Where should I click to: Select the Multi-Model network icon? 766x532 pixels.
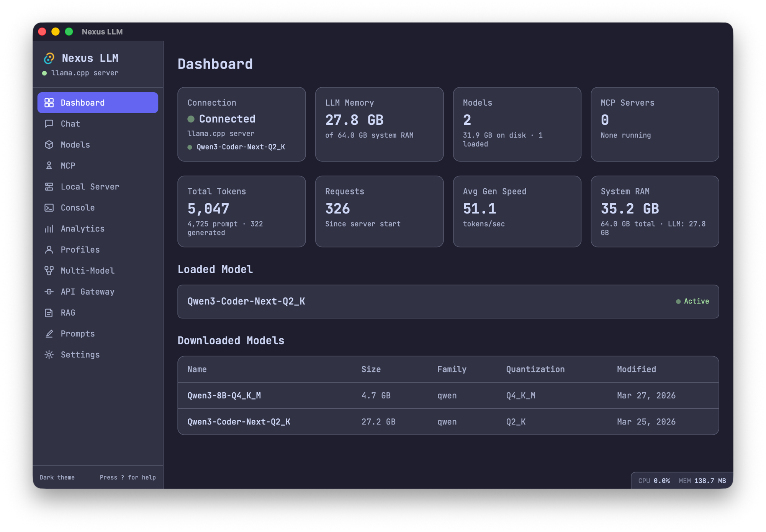pyautogui.click(x=49, y=271)
